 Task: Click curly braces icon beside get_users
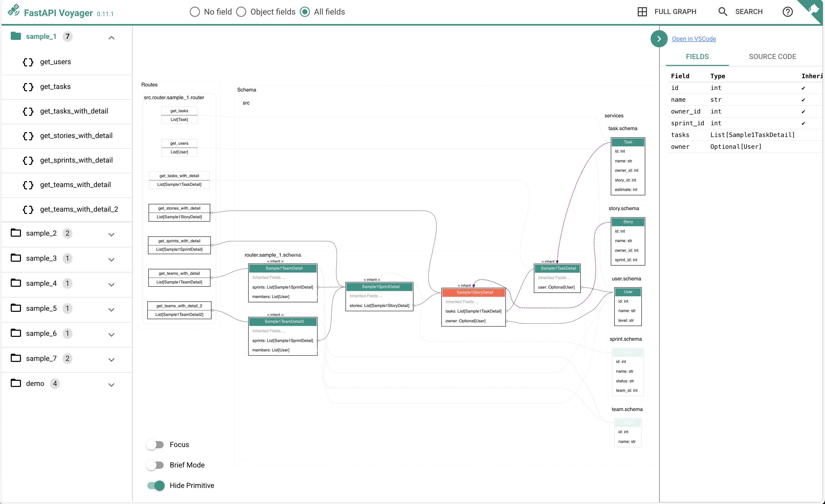click(x=28, y=62)
